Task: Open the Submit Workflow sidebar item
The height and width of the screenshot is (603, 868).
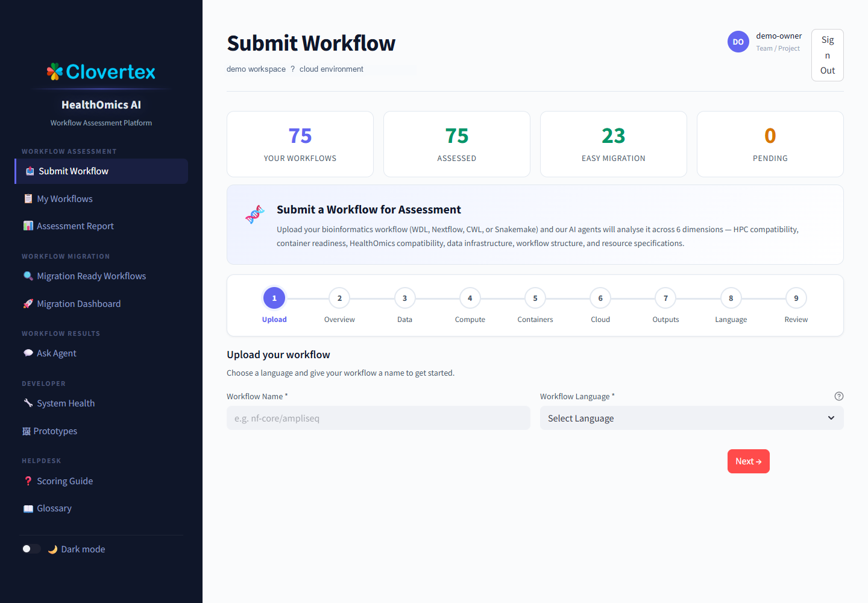Action: click(x=101, y=171)
